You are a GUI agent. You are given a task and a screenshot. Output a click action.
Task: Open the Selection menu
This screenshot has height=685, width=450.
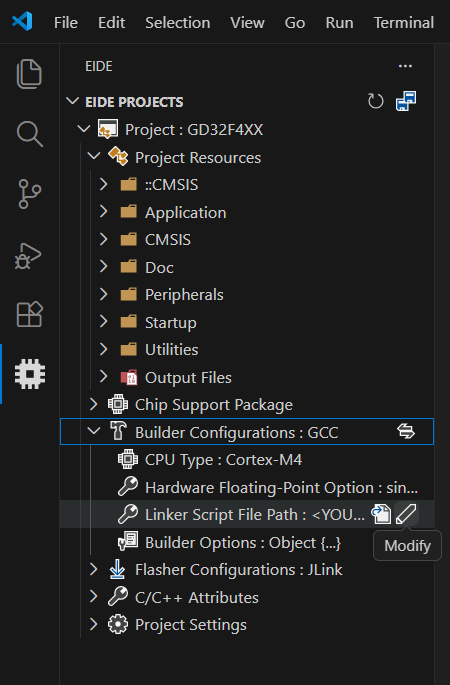177,22
